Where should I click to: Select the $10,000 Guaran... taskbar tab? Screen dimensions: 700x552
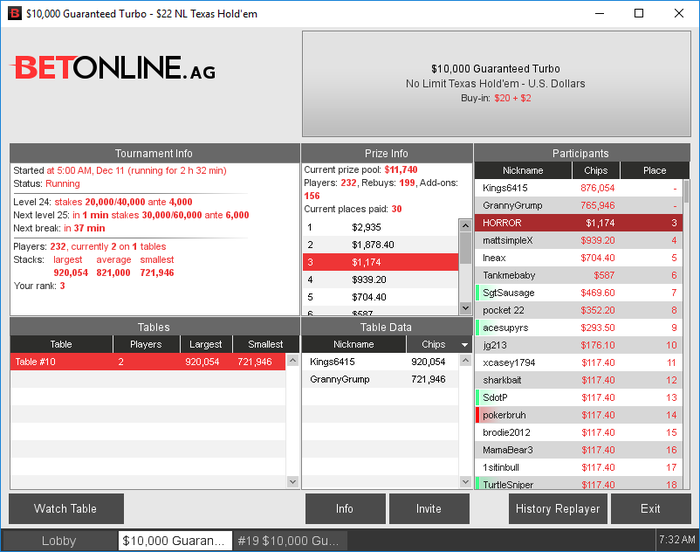(175, 541)
